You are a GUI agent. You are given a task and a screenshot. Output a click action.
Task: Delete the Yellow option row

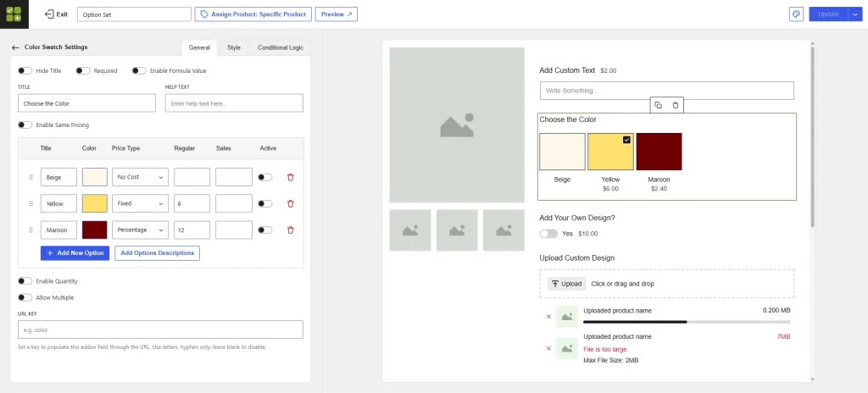point(290,203)
